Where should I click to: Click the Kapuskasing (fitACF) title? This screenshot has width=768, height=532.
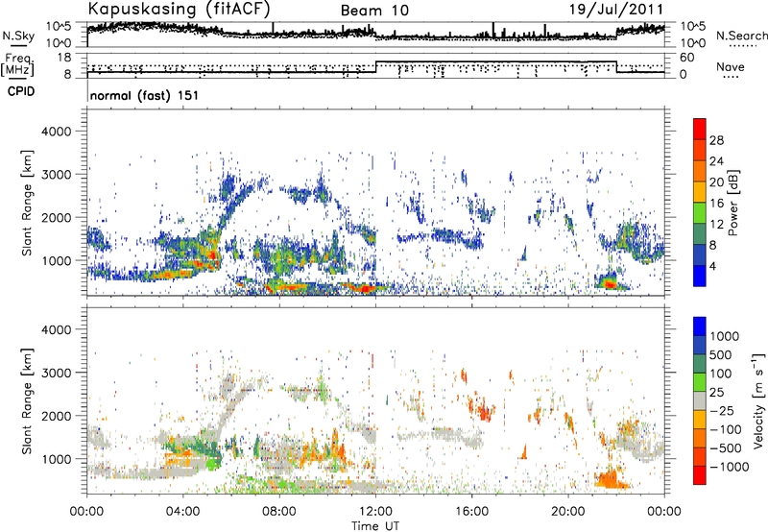179,9
